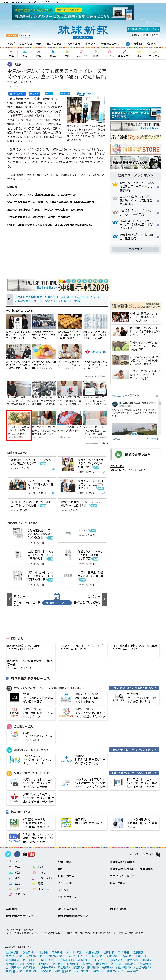Click the Facebook シェア button
The image size is (166, 980).
click(x=34, y=94)
